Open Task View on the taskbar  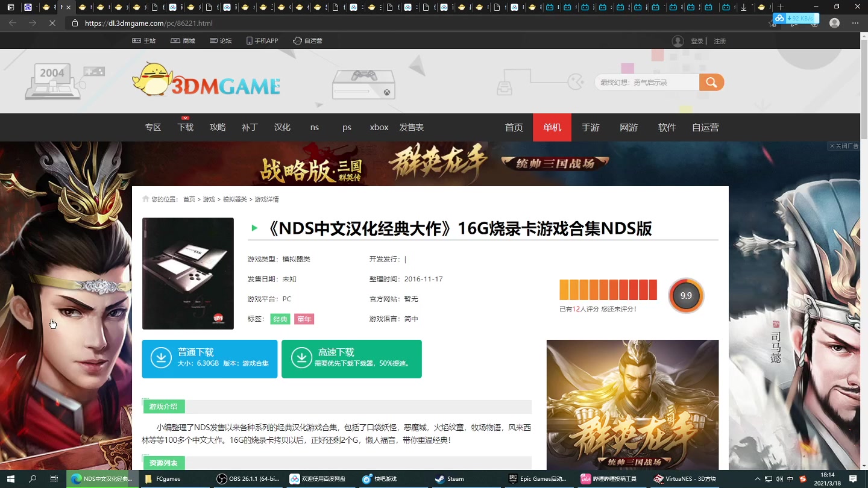pos(54,479)
